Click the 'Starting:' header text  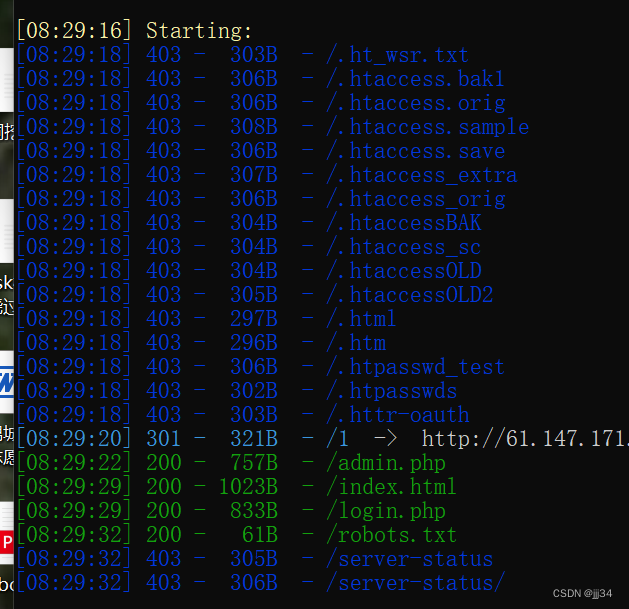(x=199, y=31)
